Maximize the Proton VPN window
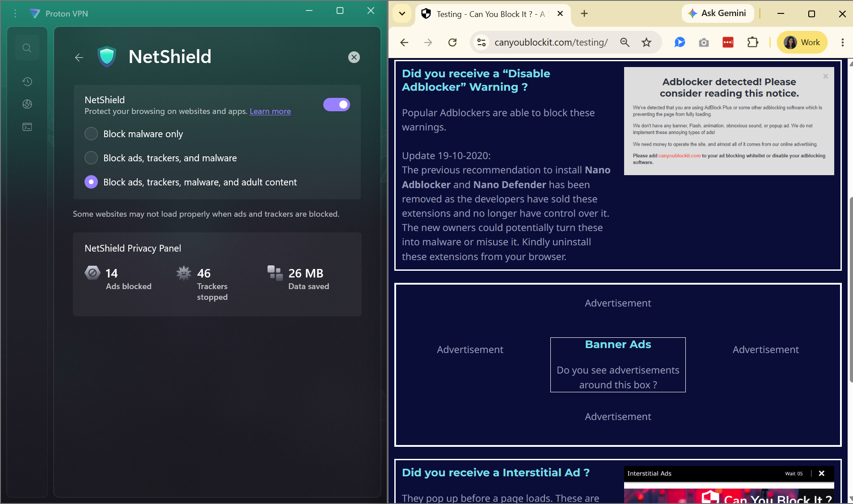Screen dimensions: 853x504 click(340, 11)
